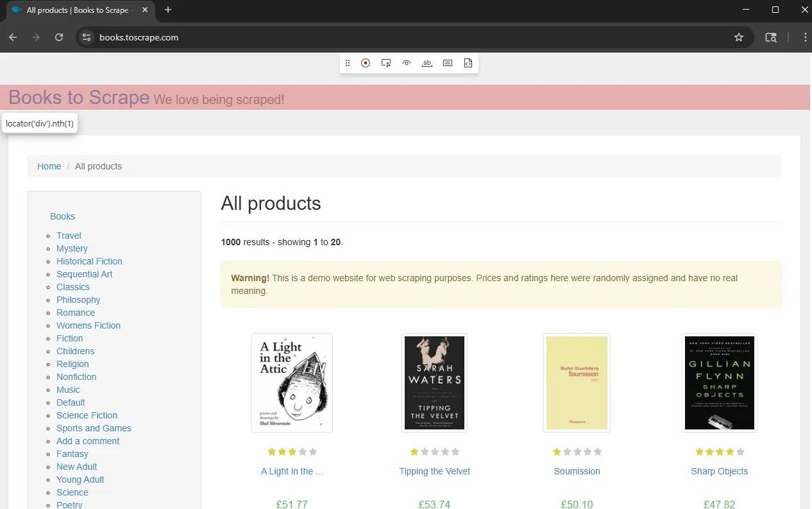Open the Science category
812x509 pixels.
(x=72, y=492)
